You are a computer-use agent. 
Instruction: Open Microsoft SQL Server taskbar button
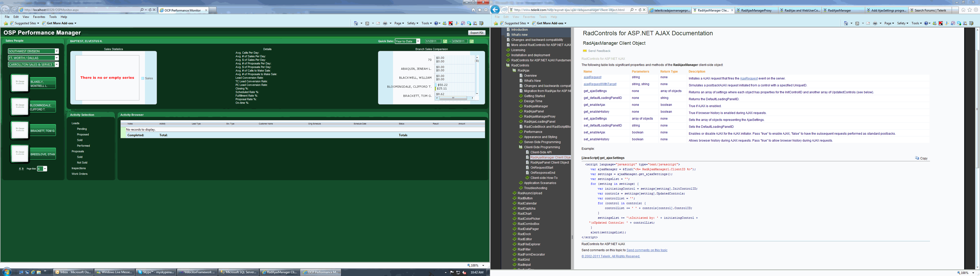(239, 272)
